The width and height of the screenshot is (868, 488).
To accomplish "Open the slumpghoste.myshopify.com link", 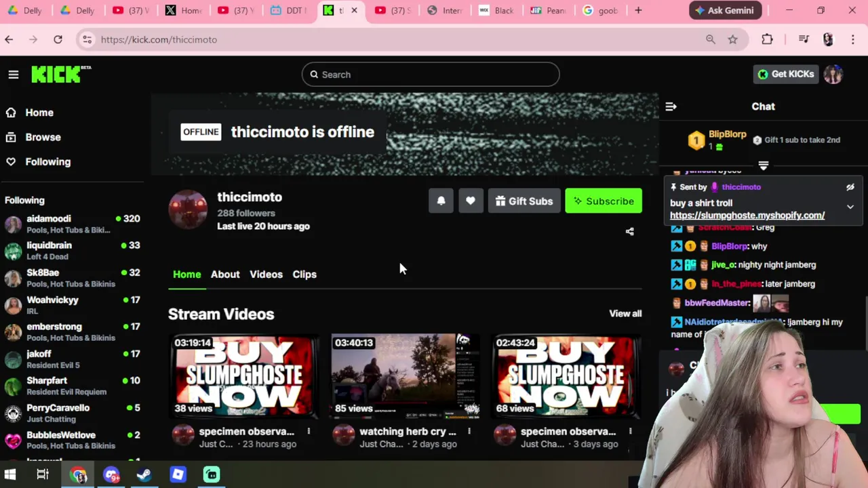I will pos(747,216).
